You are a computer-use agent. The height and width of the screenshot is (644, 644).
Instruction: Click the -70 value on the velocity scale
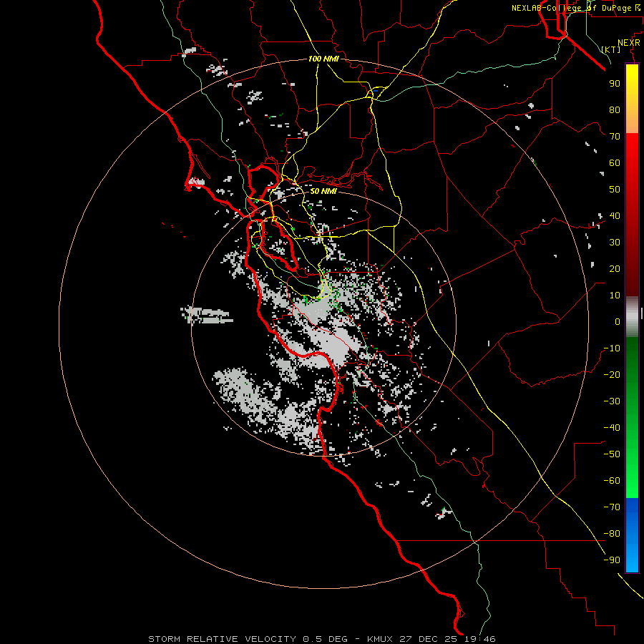612,507
